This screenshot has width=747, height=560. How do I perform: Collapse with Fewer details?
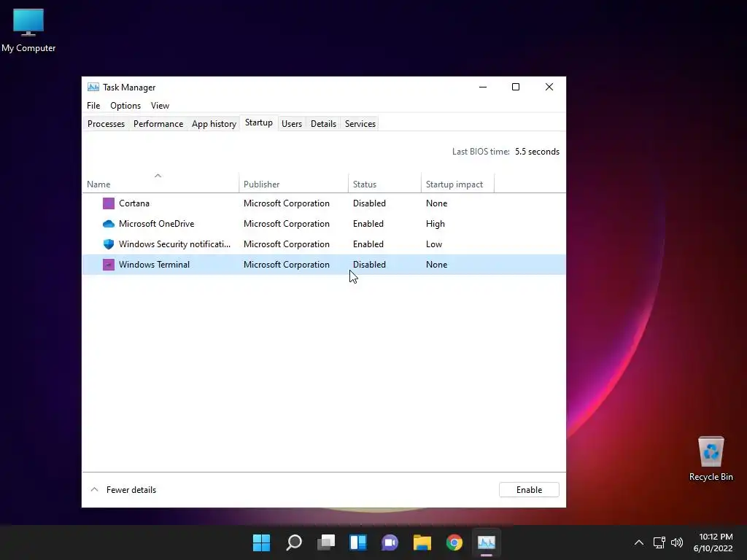click(123, 490)
